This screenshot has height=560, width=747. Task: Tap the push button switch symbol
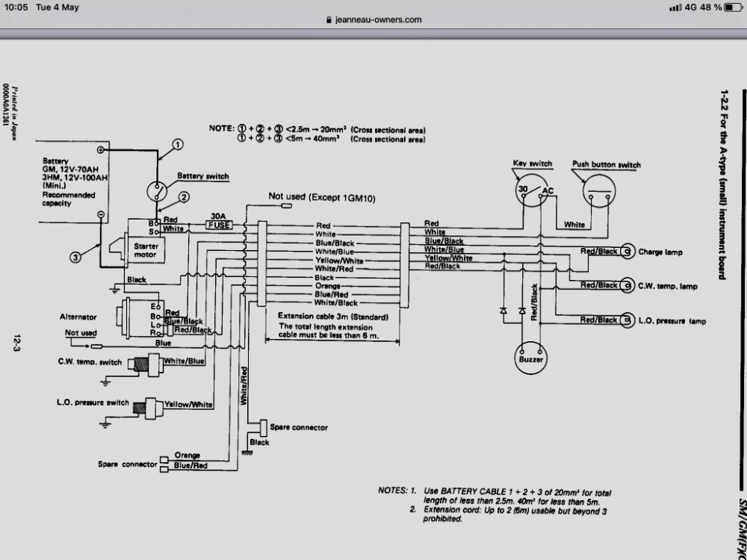(x=599, y=191)
